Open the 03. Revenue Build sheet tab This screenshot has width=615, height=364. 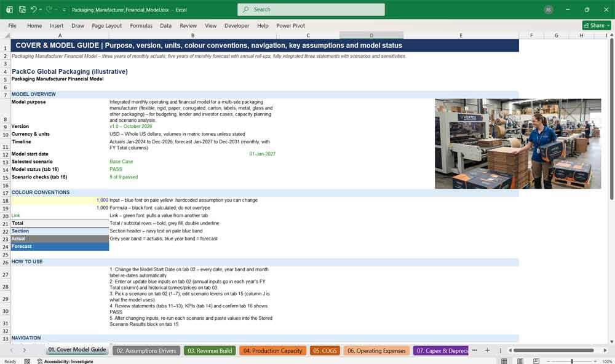[x=210, y=350]
